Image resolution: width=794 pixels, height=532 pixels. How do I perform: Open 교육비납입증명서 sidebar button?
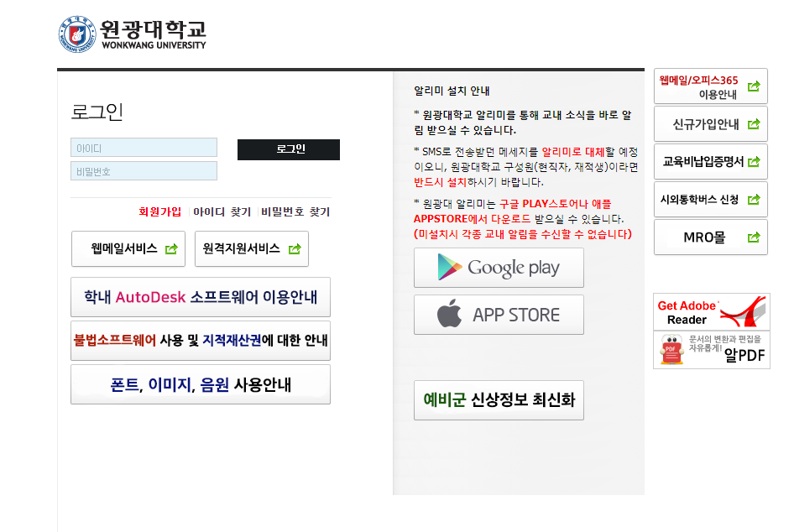[710, 161]
